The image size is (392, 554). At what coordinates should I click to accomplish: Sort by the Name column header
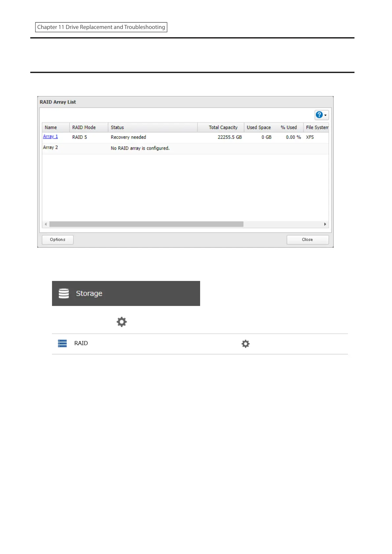pos(56,127)
